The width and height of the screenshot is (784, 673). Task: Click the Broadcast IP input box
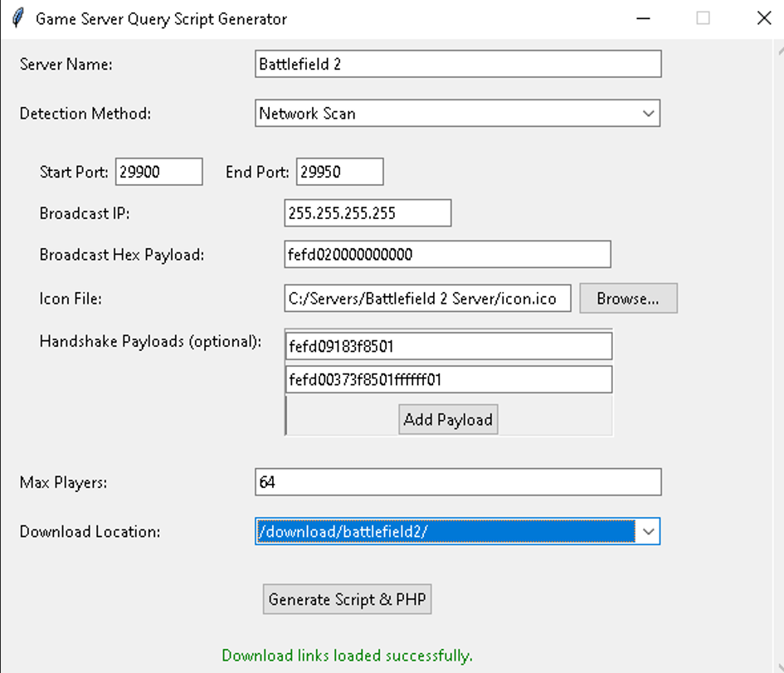tap(367, 213)
